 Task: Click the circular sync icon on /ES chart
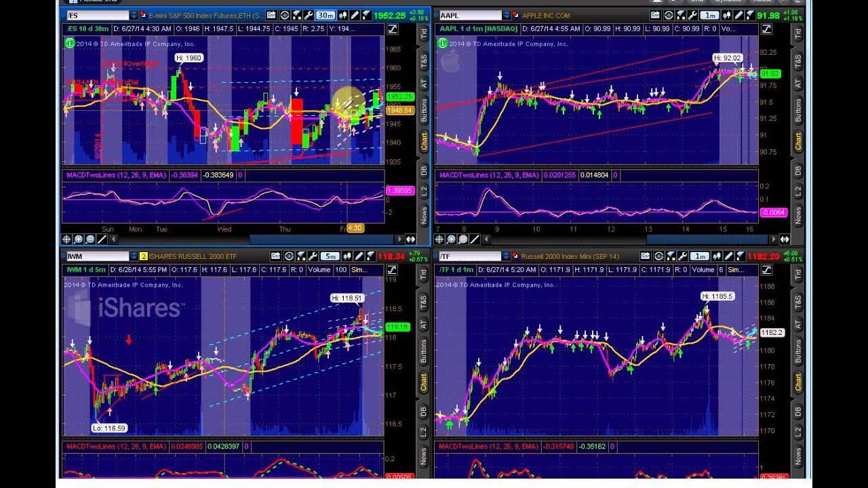pos(285,15)
